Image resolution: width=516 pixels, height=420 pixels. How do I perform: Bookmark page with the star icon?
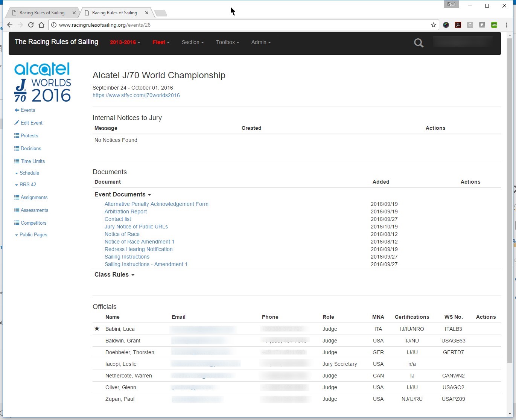coord(434,25)
